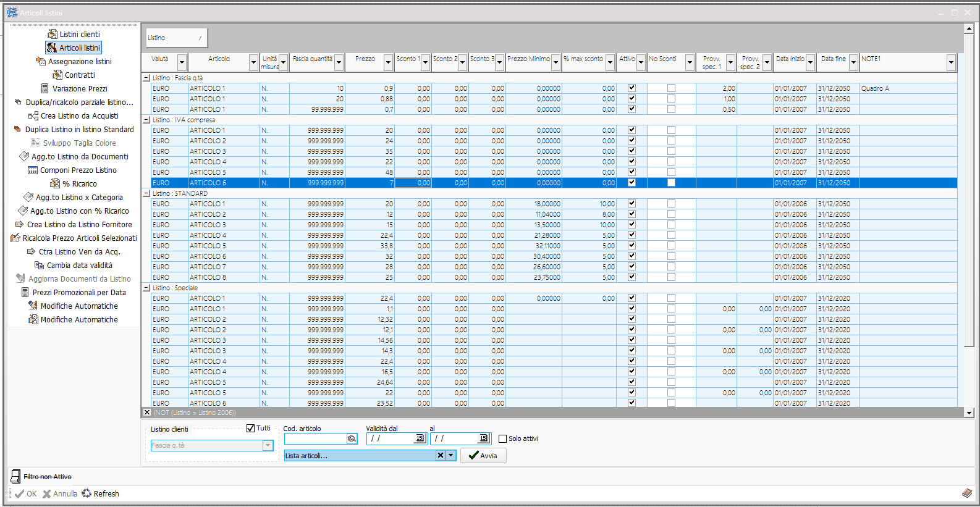Click into the Validità dal date field
Viewport: 980px width, 507px height.
click(391, 438)
